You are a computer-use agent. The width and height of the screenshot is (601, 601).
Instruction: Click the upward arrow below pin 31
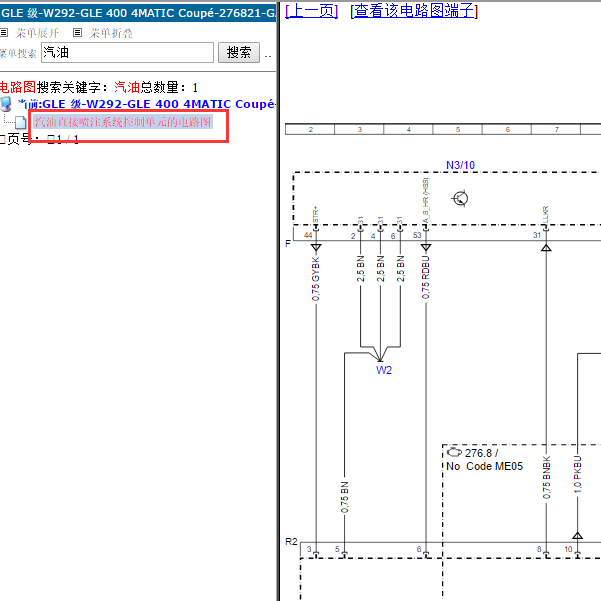coord(546,248)
